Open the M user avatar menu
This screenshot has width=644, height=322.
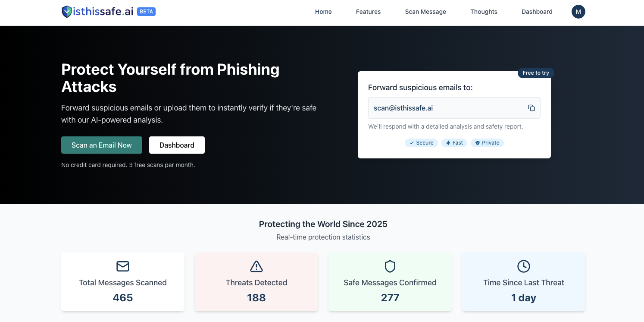(578, 12)
